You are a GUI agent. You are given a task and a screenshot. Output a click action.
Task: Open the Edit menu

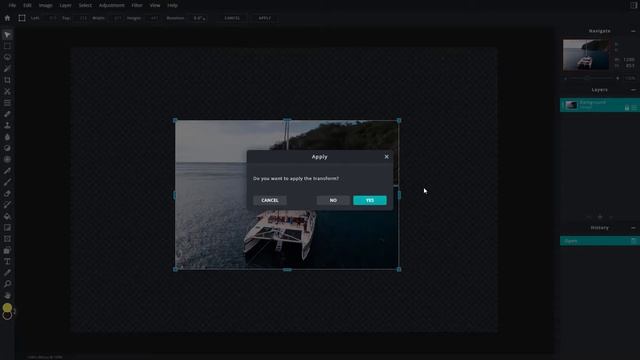(x=27, y=5)
